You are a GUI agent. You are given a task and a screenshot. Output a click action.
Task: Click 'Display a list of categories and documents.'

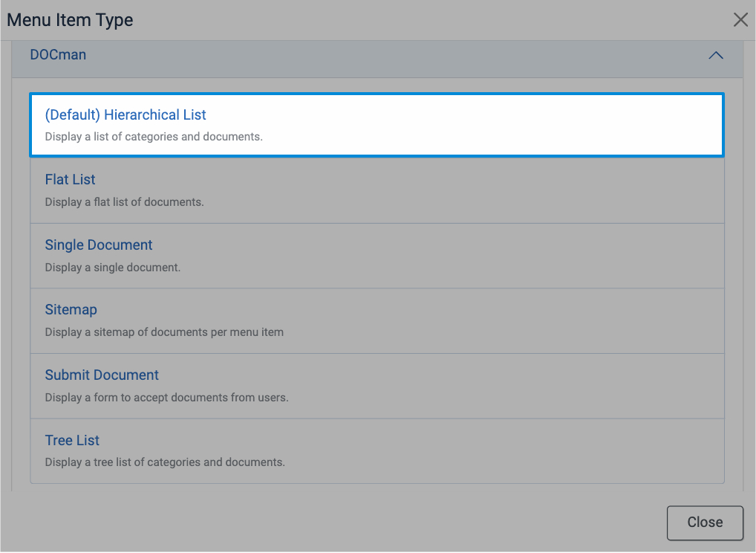(154, 137)
